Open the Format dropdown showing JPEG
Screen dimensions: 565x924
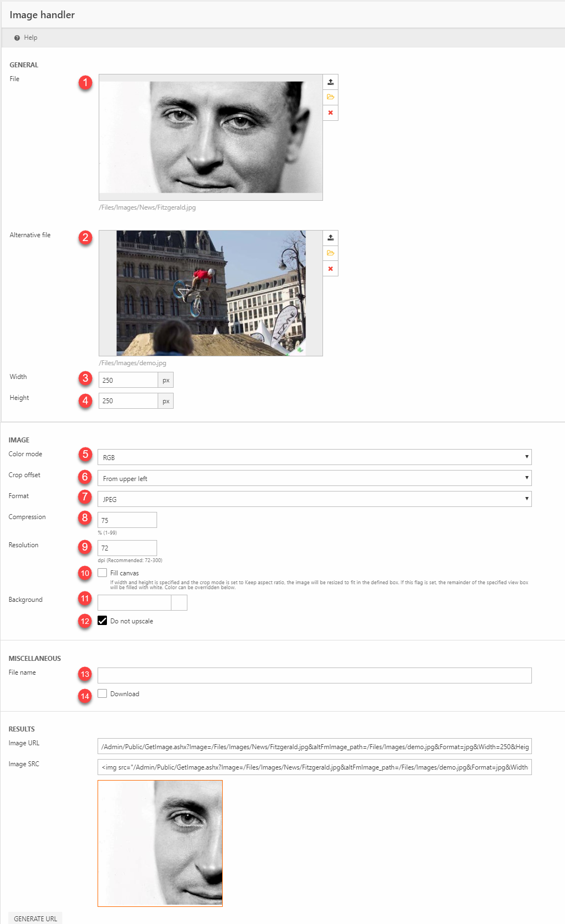click(314, 499)
